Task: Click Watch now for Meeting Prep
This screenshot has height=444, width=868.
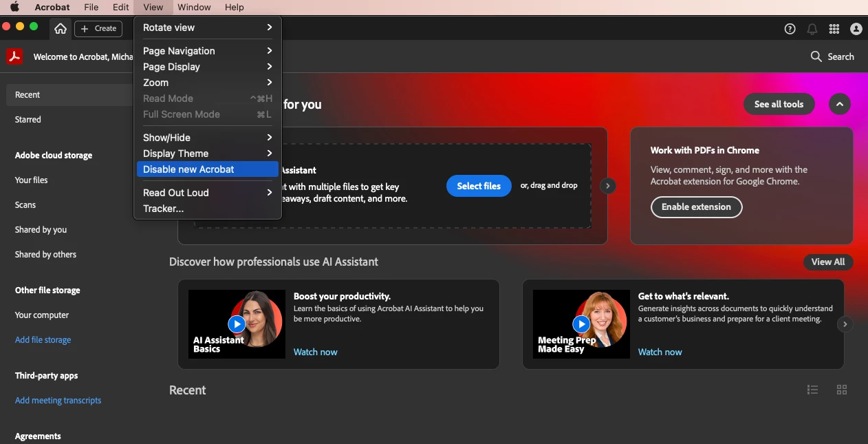Action: [660, 352]
